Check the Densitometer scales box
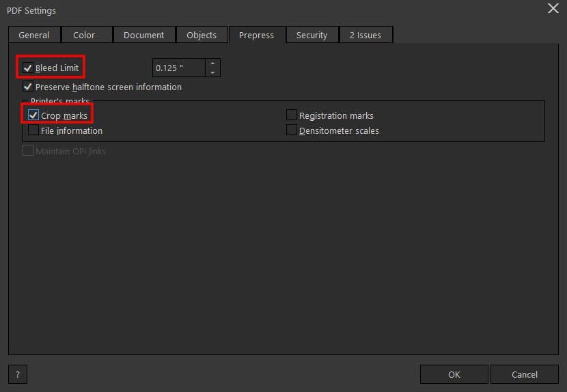This screenshot has height=392, width=567. [292, 130]
